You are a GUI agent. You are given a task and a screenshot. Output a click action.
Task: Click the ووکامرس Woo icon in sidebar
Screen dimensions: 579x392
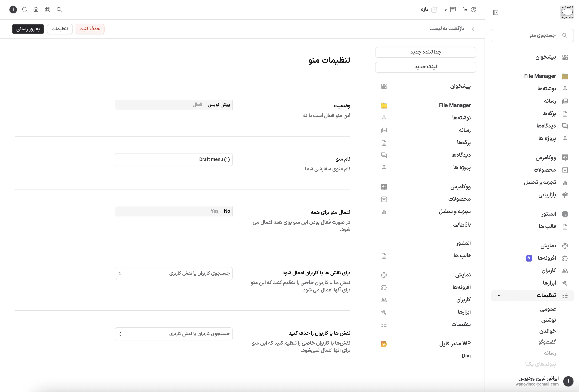coord(565,157)
